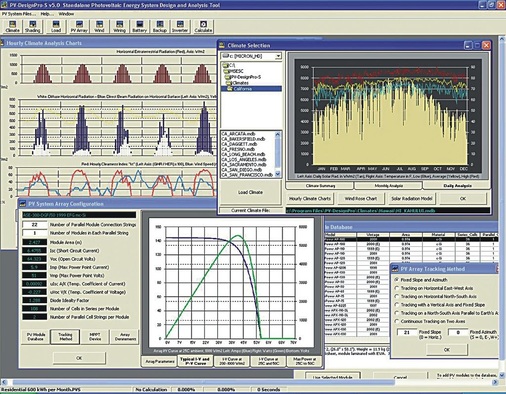Open the Backup toolbar button
Viewport: 506px width, 394px height.
click(160, 26)
